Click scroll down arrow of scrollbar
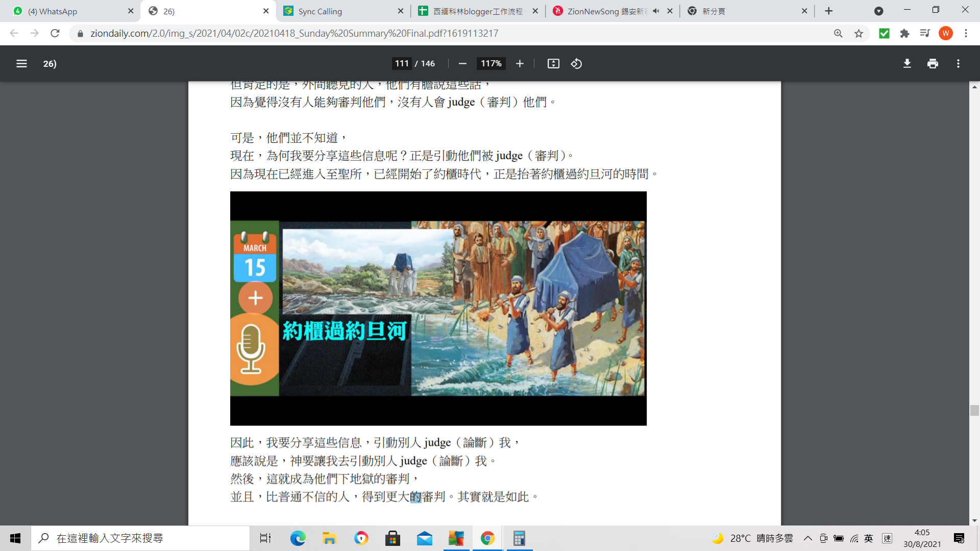This screenshot has height=551, width=980. coord(974,520)
